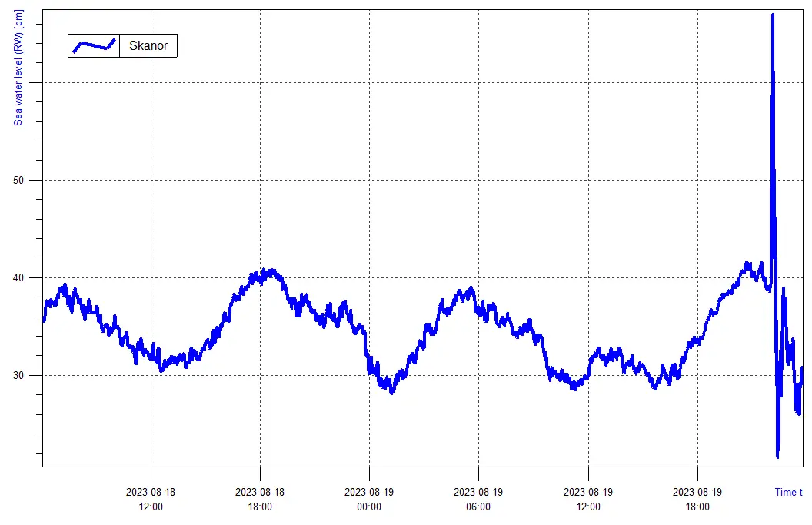
Task: Select the 50 y-axis tick label
Action: coord(29,181)
